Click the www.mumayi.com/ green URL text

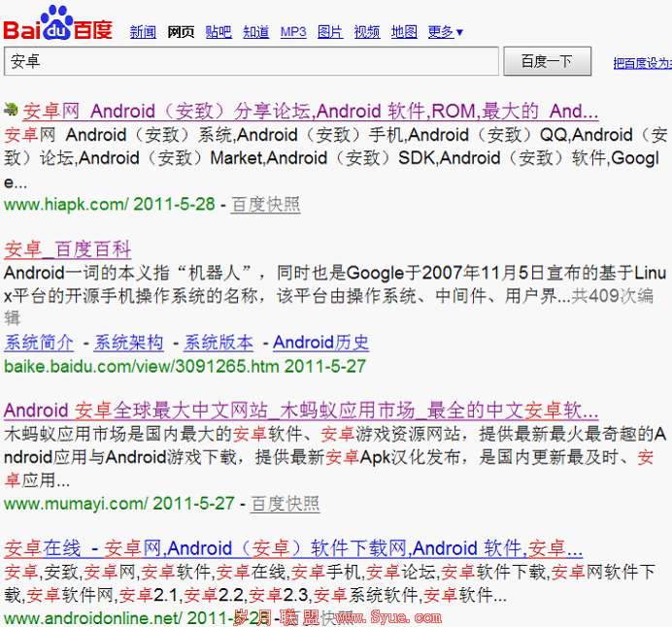pyautogui.click(x=76, y=504)
